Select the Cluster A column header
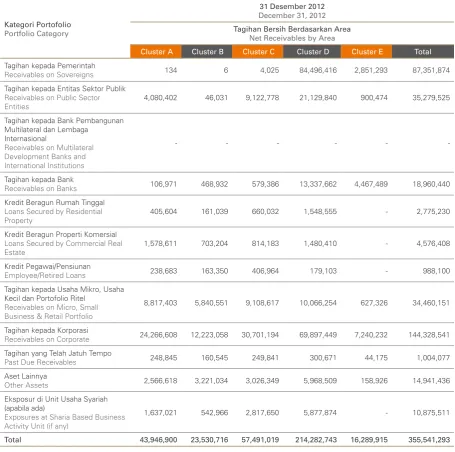The height and width of the screenshot is (452, 455). [x=156, y=52]
